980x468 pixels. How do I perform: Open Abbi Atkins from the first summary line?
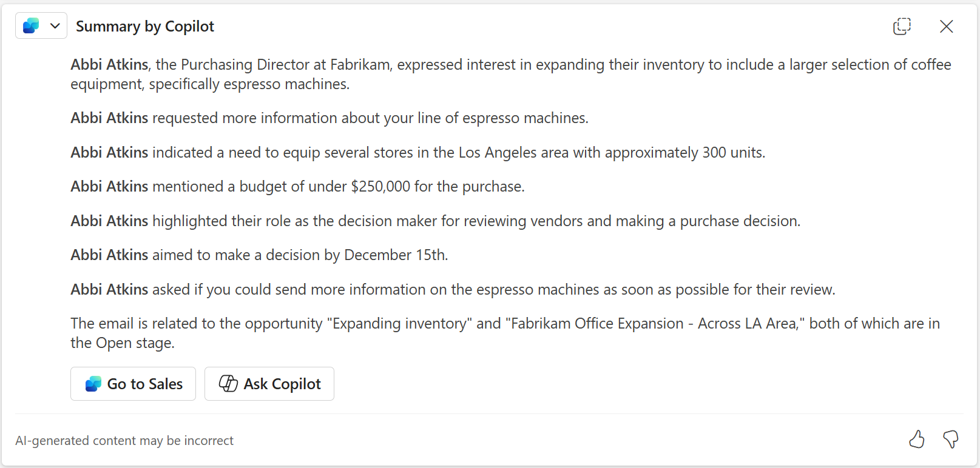tap(109, 64)
